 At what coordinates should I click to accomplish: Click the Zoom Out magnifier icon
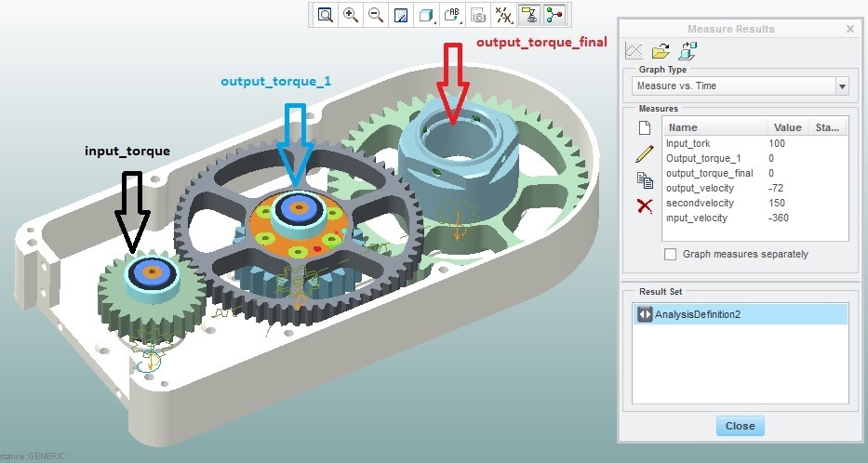pyautogui.click(x=376, y=15)
